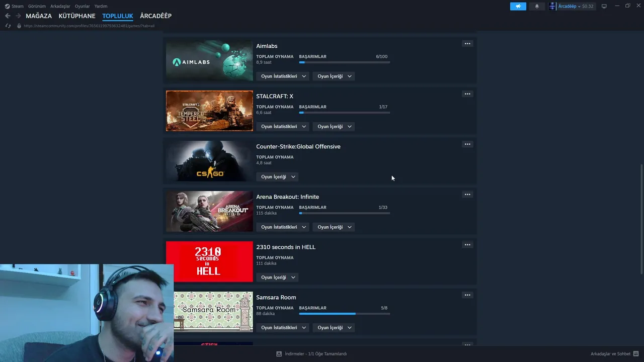Screen dimensions: 644x362
Task: Open the 2310 seconds in HELL title link
Action: (286, 247)
